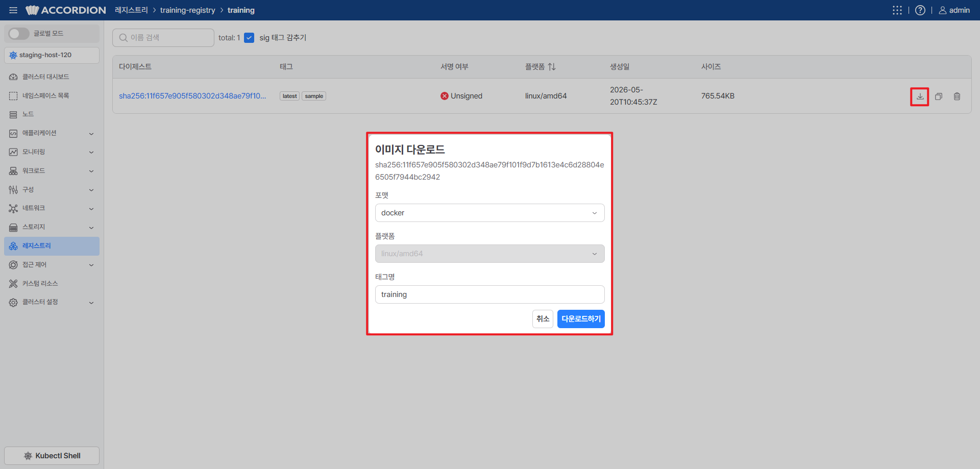Open the hamburger menu icon

point(13,10)
